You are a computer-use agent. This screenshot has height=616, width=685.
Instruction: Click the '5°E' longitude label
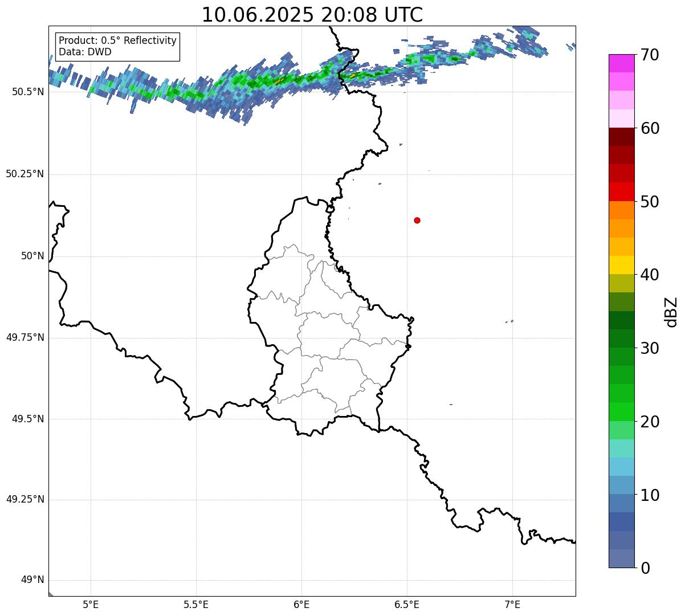pyautogui.click(x=91, y=604)
